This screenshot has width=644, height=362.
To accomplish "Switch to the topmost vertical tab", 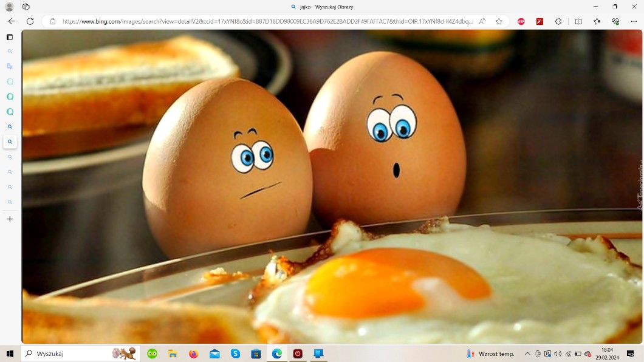I will (x=10, y=52).
